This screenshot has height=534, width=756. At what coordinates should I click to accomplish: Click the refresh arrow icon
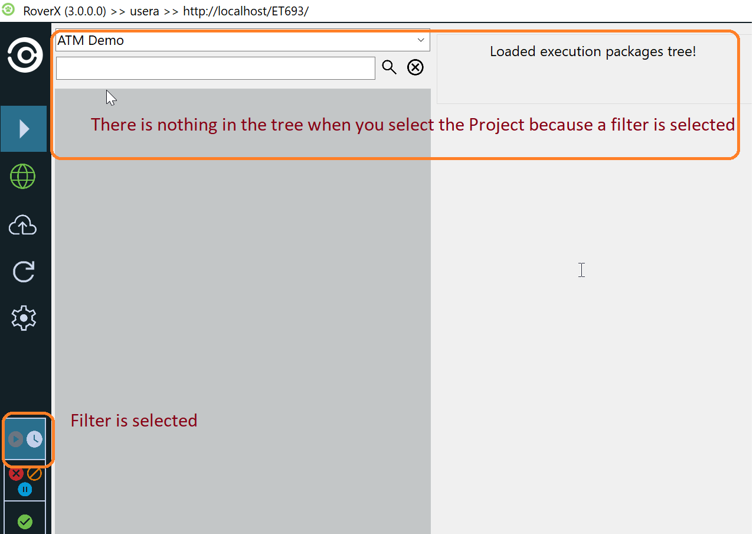[x=24, y=272]
